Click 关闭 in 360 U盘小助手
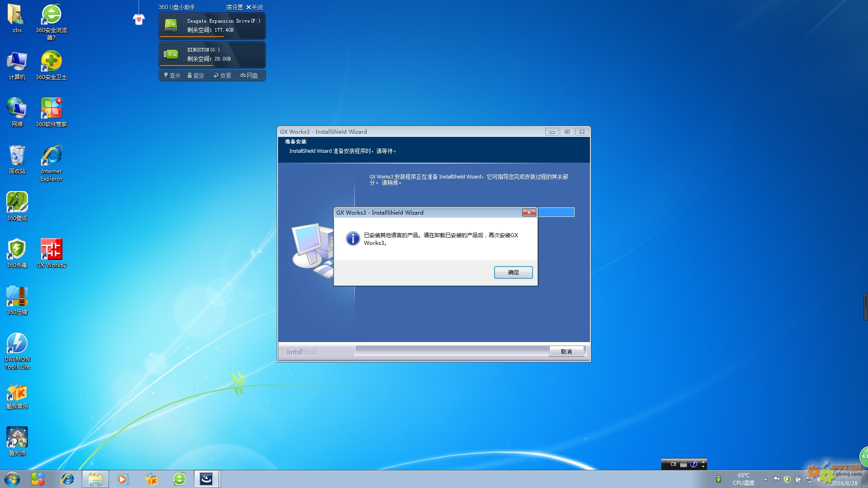The width and height of the screenshot is (868, 488). [255, 7]
